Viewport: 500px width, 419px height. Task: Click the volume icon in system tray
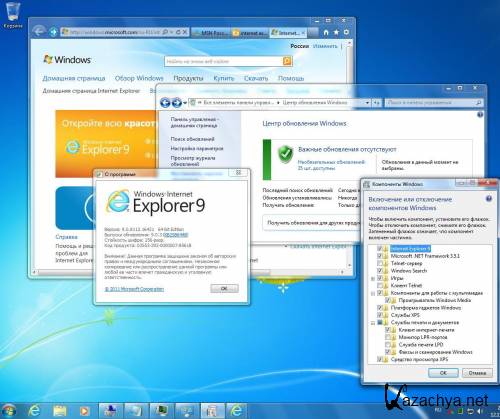(x=480, y=411)
